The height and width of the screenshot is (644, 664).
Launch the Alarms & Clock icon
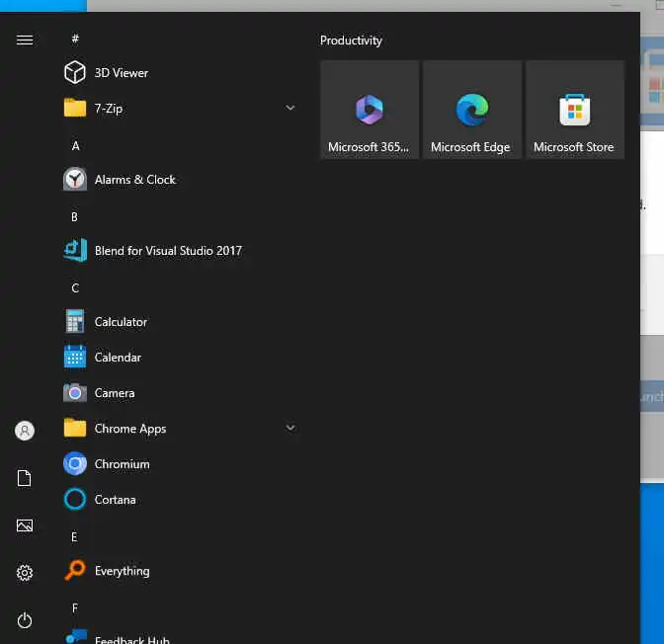[75, 179]
